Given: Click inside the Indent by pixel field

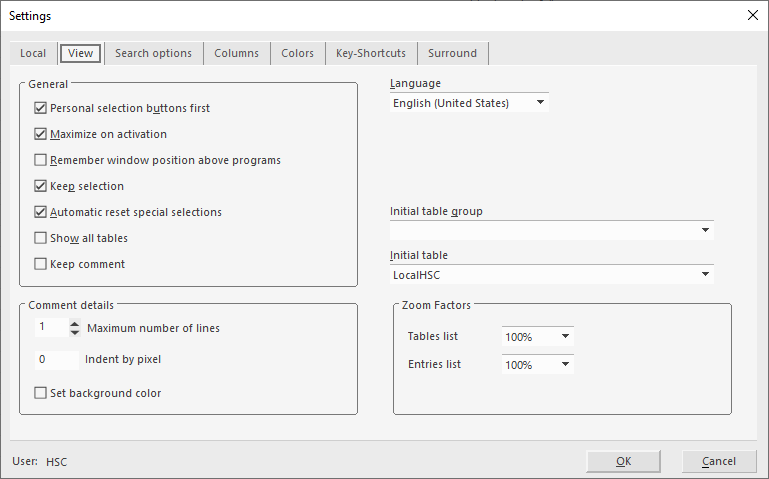Looking at the screenshot, I should [55, 360].
